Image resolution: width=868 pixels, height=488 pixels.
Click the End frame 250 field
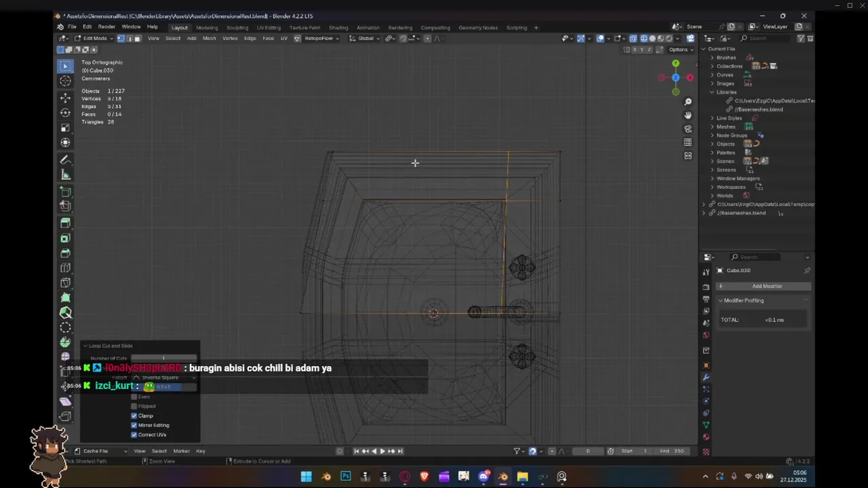pyautogui.click(x=673, y=451)
